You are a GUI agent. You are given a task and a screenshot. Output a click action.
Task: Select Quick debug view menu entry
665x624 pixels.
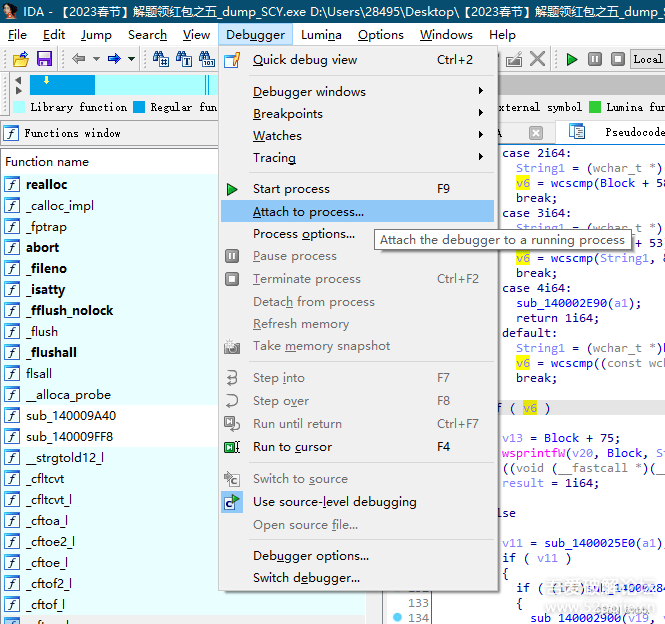click(x=358, y=60)
